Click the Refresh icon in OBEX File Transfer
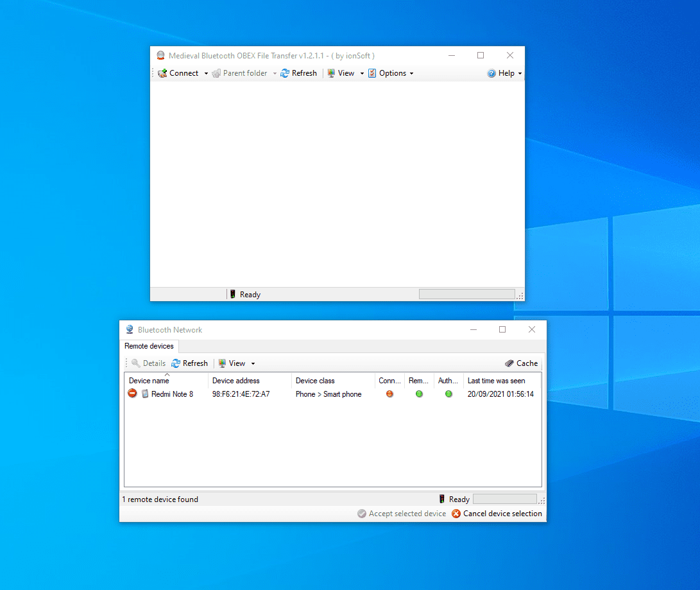700x590 pixels. pyautogui.click(x=285, y=73)
